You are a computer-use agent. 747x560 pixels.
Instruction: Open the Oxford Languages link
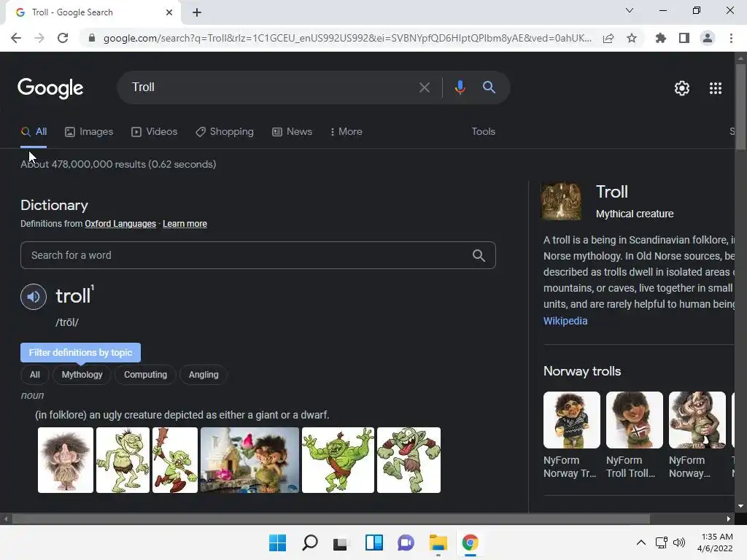[x=120, y=224]
